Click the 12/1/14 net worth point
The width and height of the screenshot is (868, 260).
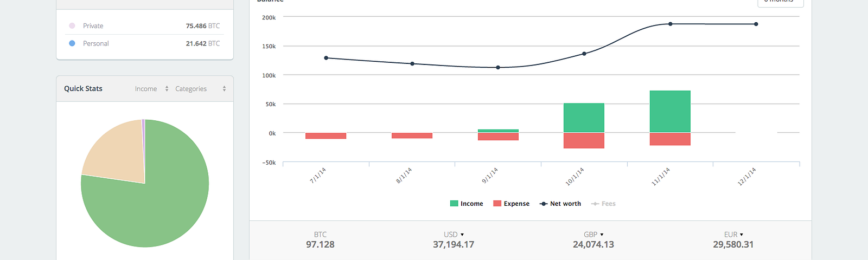[756, 24]
